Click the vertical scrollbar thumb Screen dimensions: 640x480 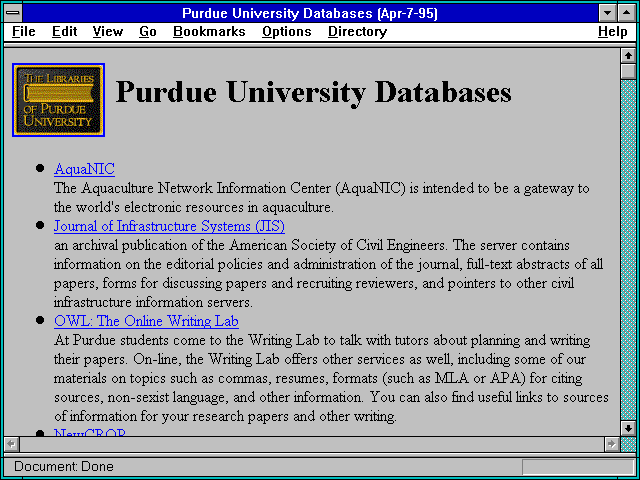(x=628, y=71)
